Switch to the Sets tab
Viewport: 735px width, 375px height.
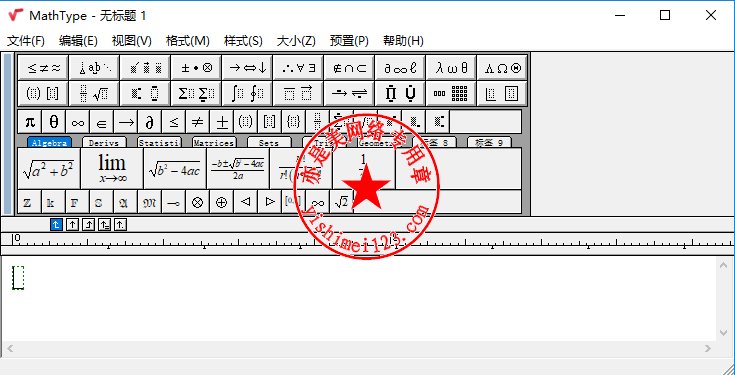269,143
